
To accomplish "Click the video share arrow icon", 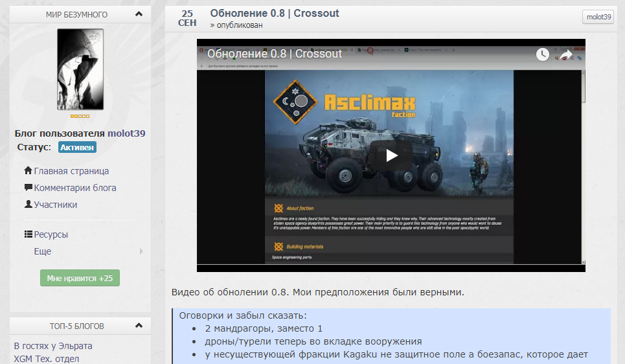I will [x=566, y=54].
